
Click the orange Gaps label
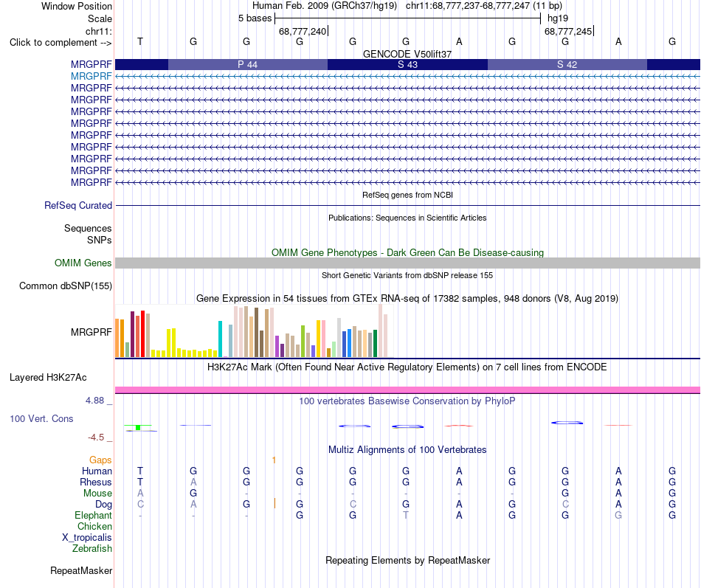pyautogui.click(x=100, y=460)
